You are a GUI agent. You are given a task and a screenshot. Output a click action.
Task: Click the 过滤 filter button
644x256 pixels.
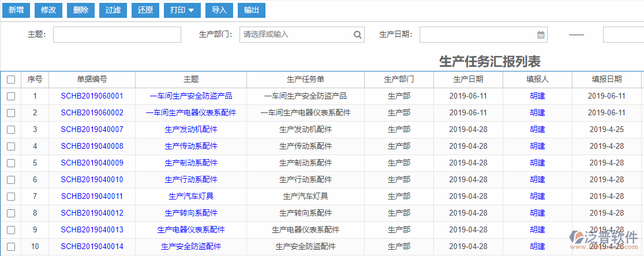pos(81,10)
